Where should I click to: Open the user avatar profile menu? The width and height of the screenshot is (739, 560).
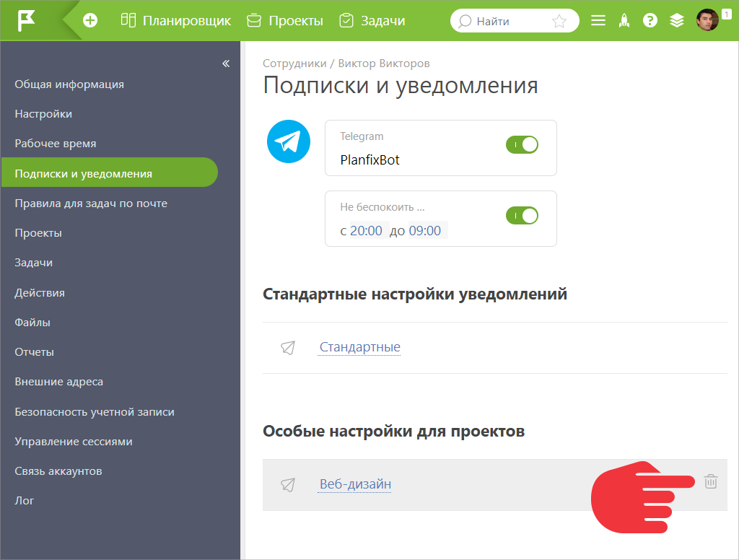[707, 20]
